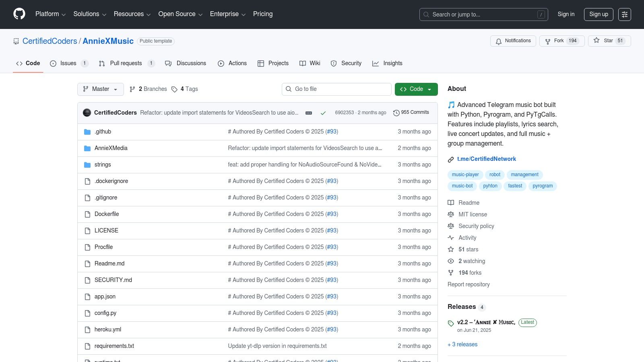This screenshot has height=362, width=644.
Task: Click the appearance settings icon in header
Action: tap(625, 14)
